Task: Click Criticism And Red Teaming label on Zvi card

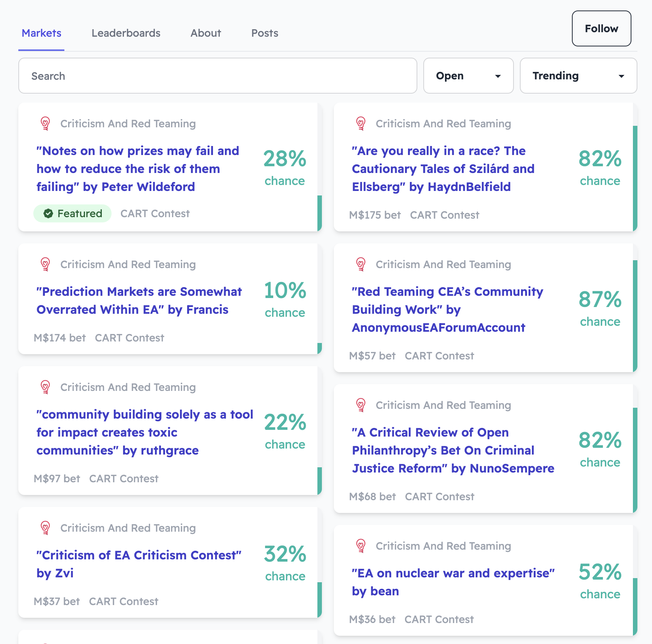Action: [x=128, y=528]
